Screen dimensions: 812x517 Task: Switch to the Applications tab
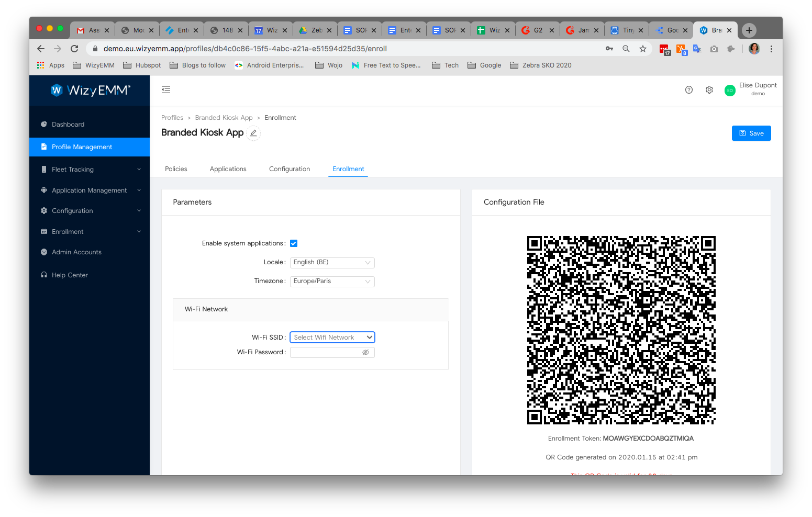(228, 169)
